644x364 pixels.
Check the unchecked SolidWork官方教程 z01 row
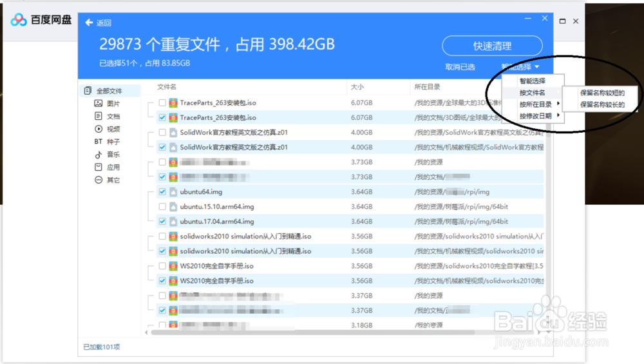point(162,132)
